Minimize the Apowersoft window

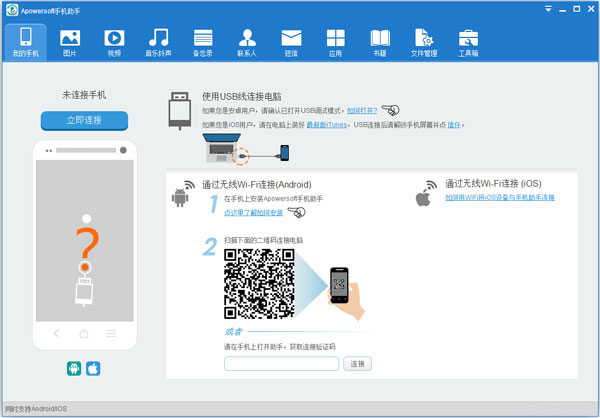[x=562, y=9]
